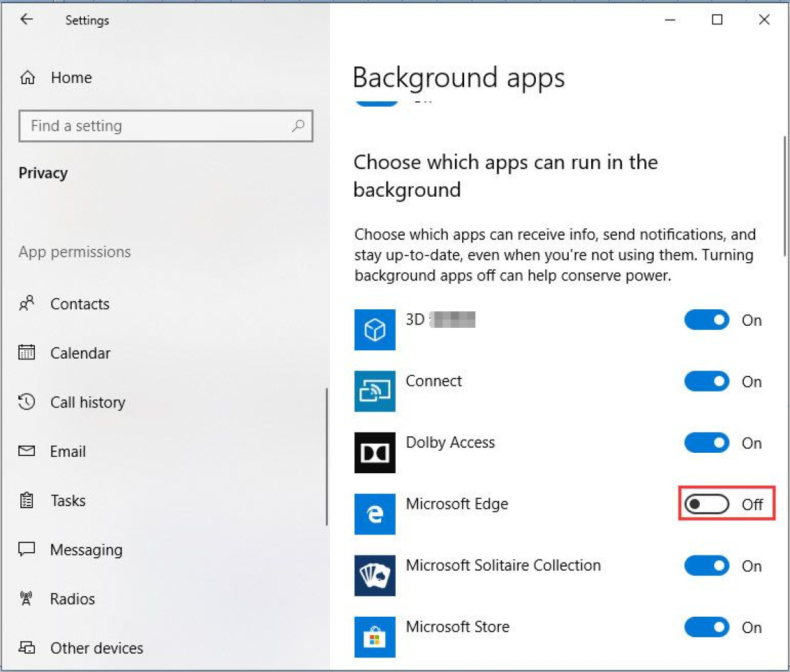
Task: Click the App permissions heading
Action: coord(74,252)
